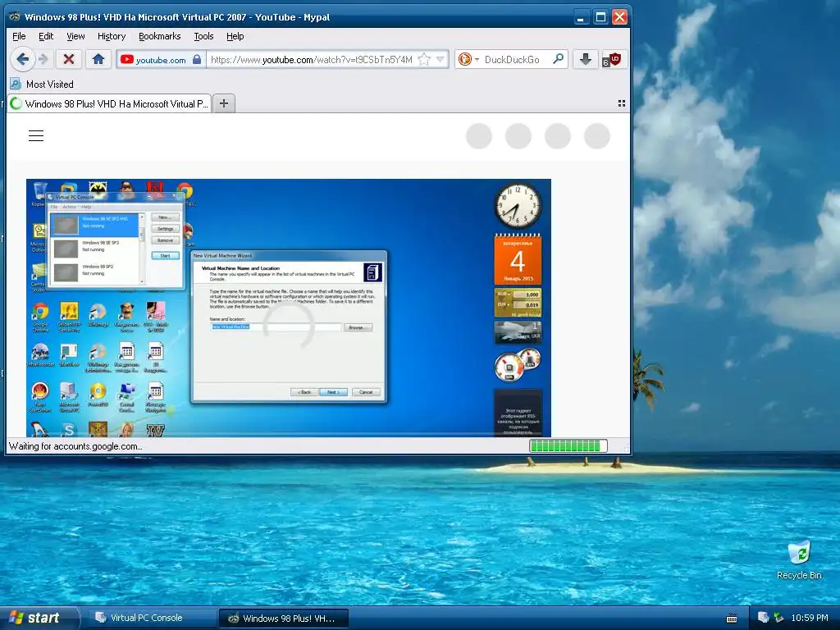The height and width of the screenshot is (630, 840).
Task: Open the History menu
Action: [112, 36]
